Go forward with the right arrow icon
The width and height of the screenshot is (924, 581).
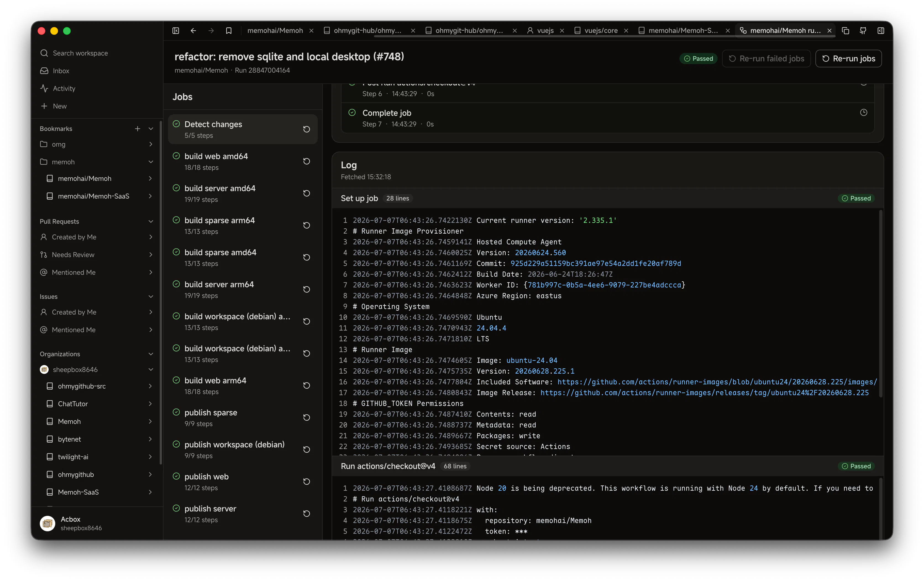pos(211,31)
